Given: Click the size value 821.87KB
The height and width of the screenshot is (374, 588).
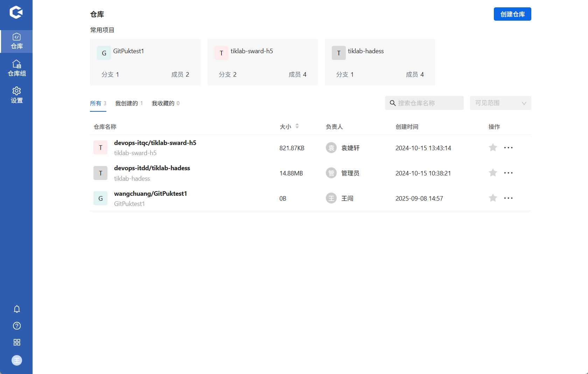Looking at the screenshot, I should point(292,148).
